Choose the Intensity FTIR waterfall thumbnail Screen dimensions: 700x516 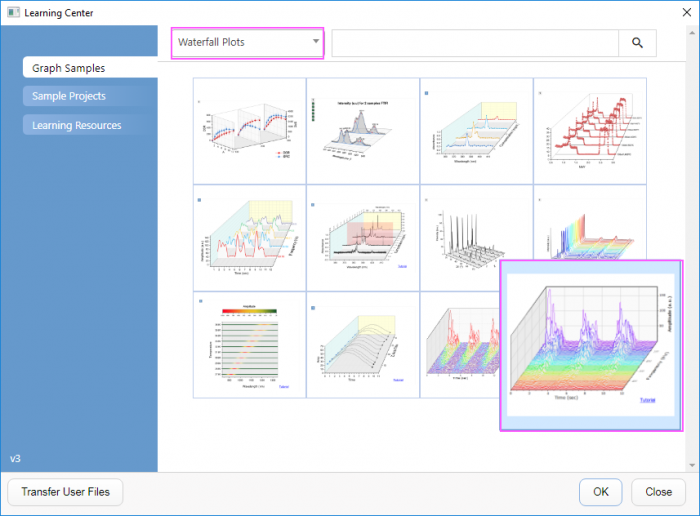[362, 132]
